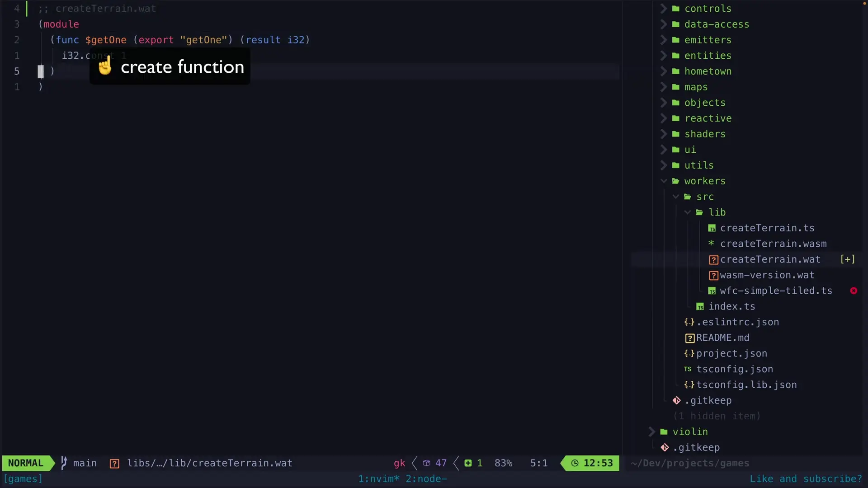Switch to tmux window 2:node
Image resolution: width=868 pixels, height=488 pixels.
tap(426, 479)
